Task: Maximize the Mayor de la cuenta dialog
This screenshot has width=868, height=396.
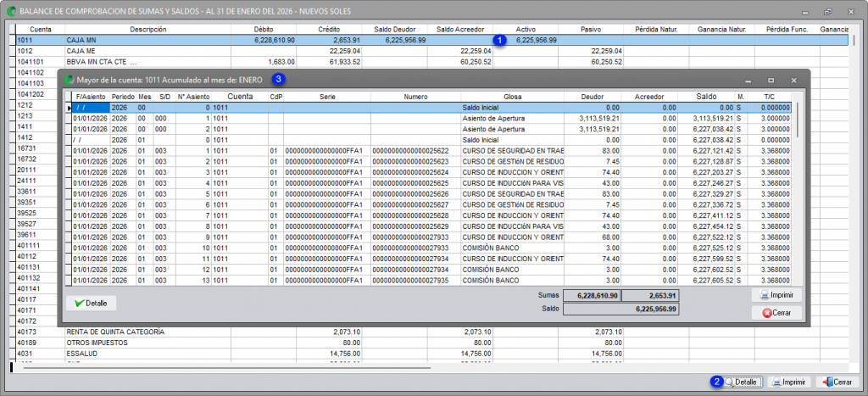Action: point(771,81)
